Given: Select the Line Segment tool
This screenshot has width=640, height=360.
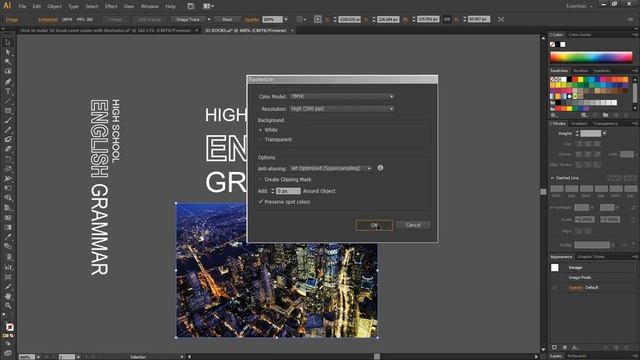Looking at the screenshot, I should [8, 101].
